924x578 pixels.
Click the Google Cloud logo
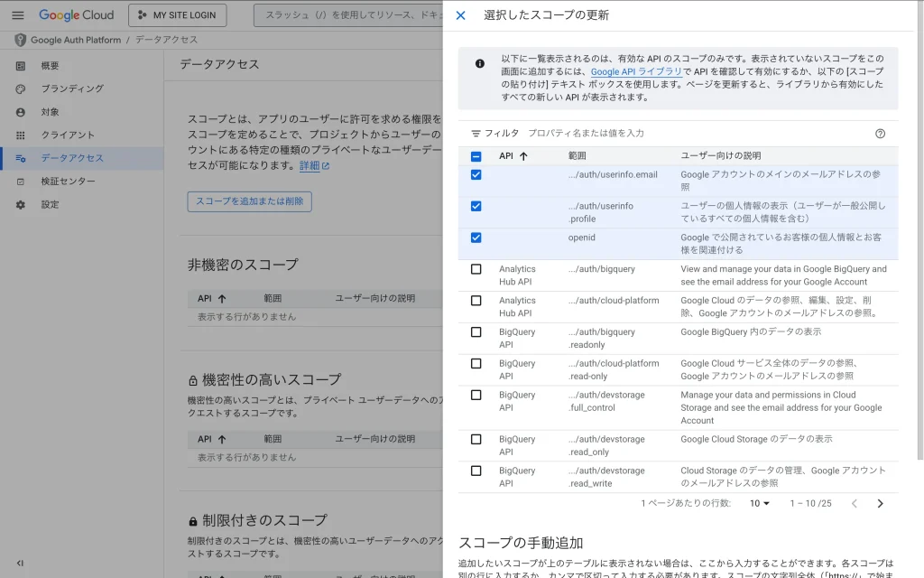click(76, 15)
